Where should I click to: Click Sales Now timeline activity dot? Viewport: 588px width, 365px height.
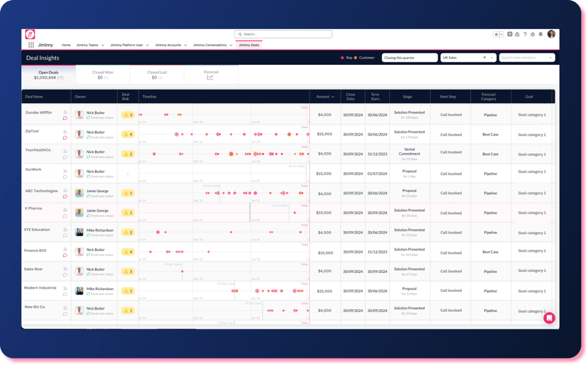tap(182, 271)
